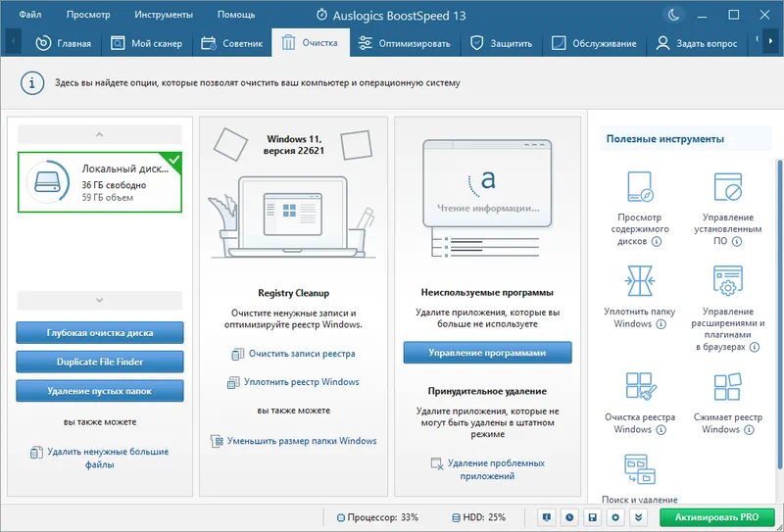This screenshot has width=784, height=532.
Task: Launch Duplicate File Finder
Action: pos(100,362)
